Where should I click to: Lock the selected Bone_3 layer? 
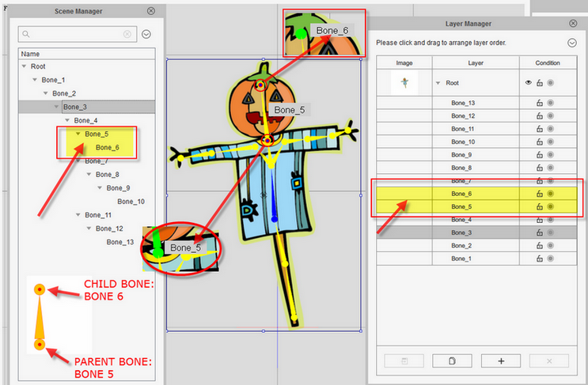click(539, 232)
